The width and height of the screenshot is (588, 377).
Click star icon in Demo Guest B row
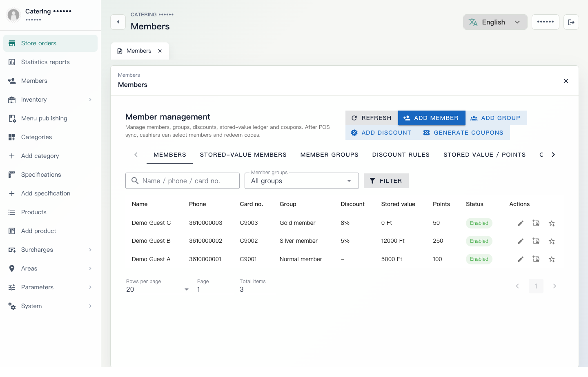552,241
